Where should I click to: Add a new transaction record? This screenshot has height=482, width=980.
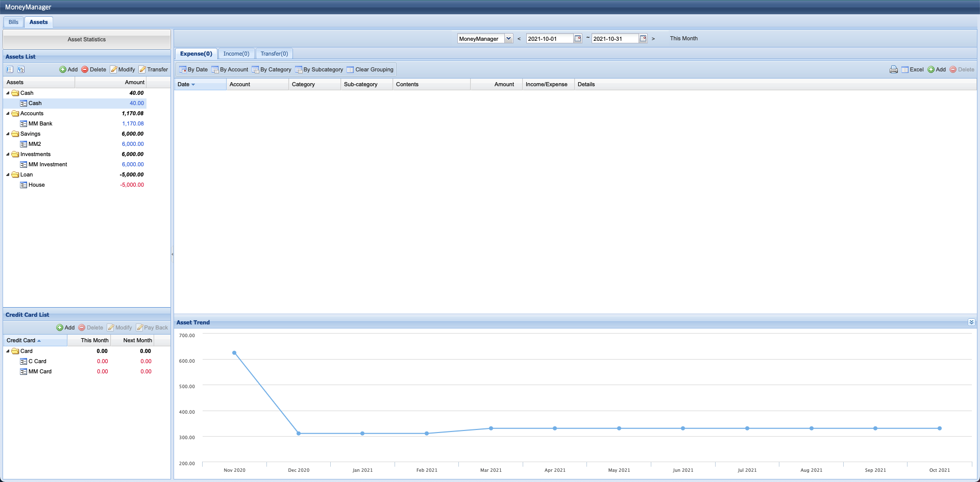point(937,69)
